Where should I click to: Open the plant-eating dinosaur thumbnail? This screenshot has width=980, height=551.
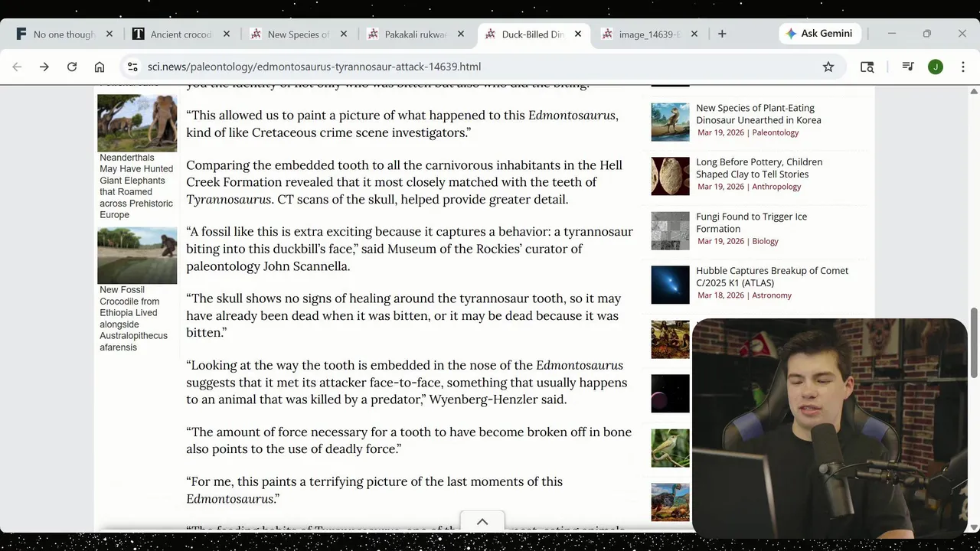(x=670, y=122)
